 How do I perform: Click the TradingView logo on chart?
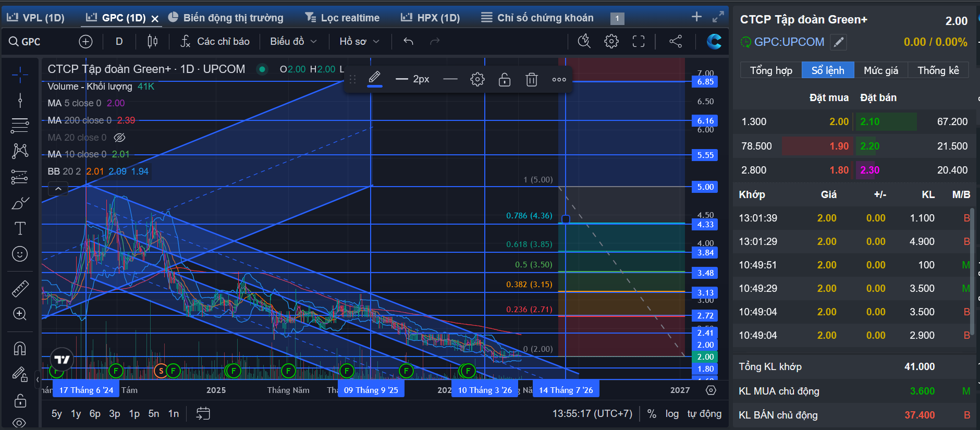point(62,359)
